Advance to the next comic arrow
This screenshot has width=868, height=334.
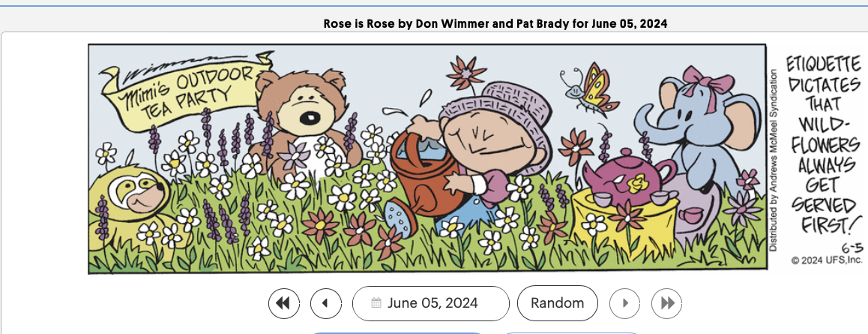pos(625,303)
